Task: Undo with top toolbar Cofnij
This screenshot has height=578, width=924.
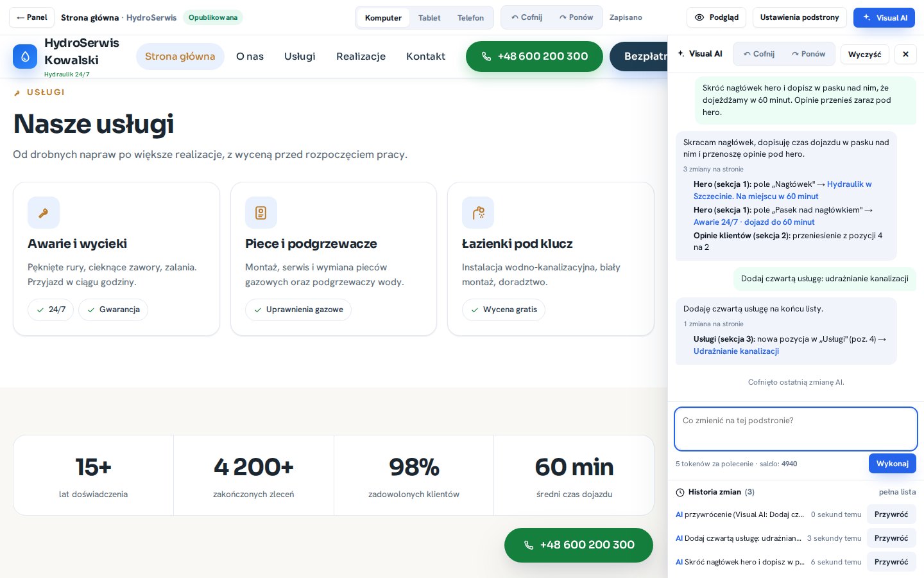Action: click(526, 17)
